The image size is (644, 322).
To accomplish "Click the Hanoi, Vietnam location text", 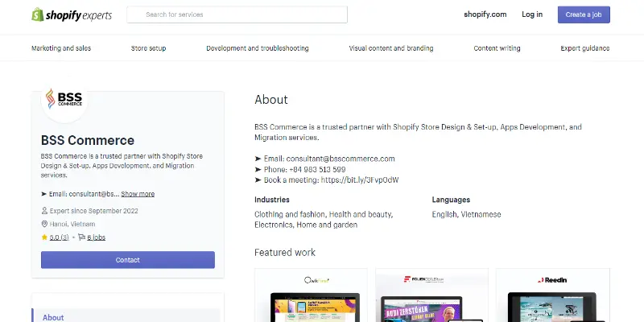I will click(72, 224).
